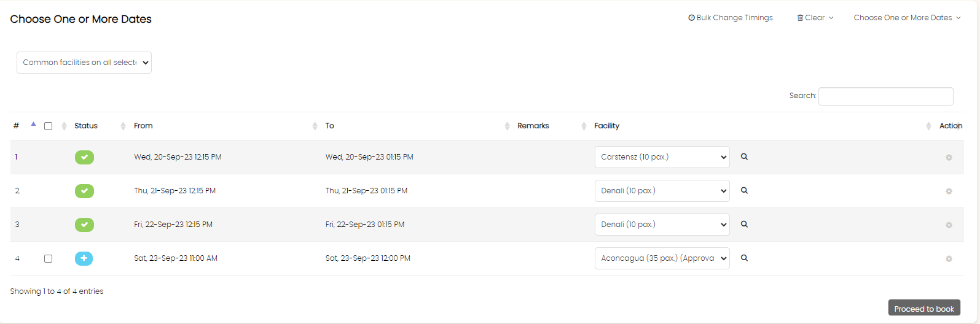This screenshot has height=324, width=980.
Task: Click the Search input field
Action: pyautogui.click(x=885, y=96)
